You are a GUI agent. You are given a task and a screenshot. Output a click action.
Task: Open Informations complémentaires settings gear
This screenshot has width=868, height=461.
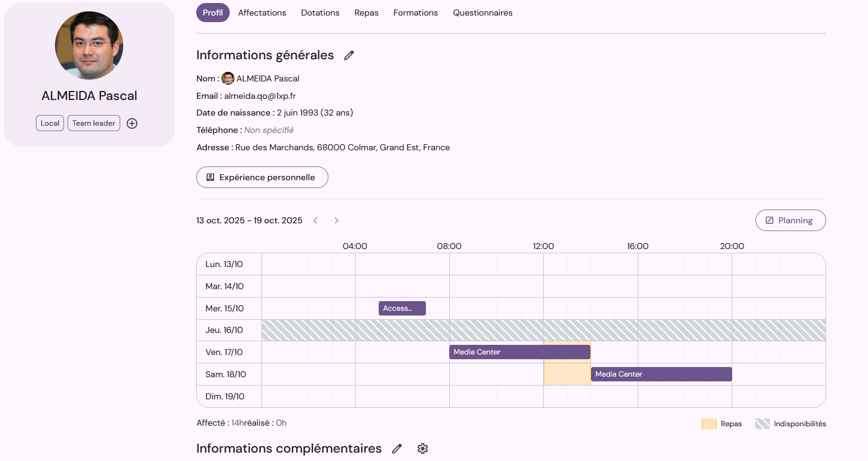(422, 448)
